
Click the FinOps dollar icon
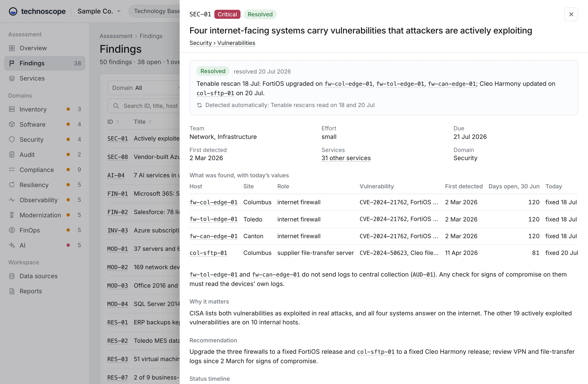[x=12, y=230]
